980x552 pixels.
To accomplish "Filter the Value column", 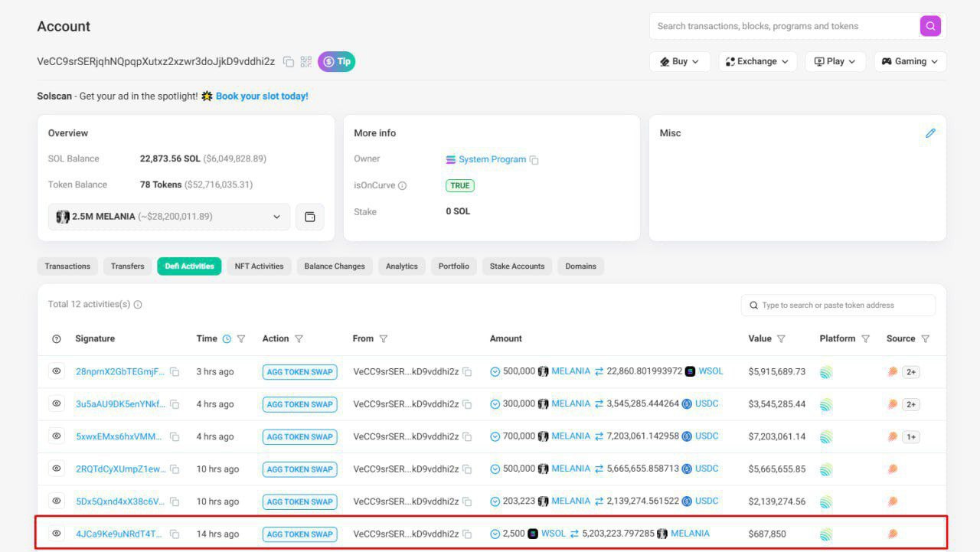I will (781, 339).
